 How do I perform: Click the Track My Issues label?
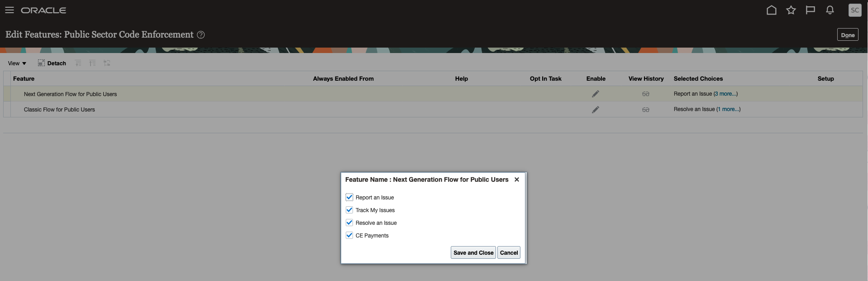[x=375, y=210]
